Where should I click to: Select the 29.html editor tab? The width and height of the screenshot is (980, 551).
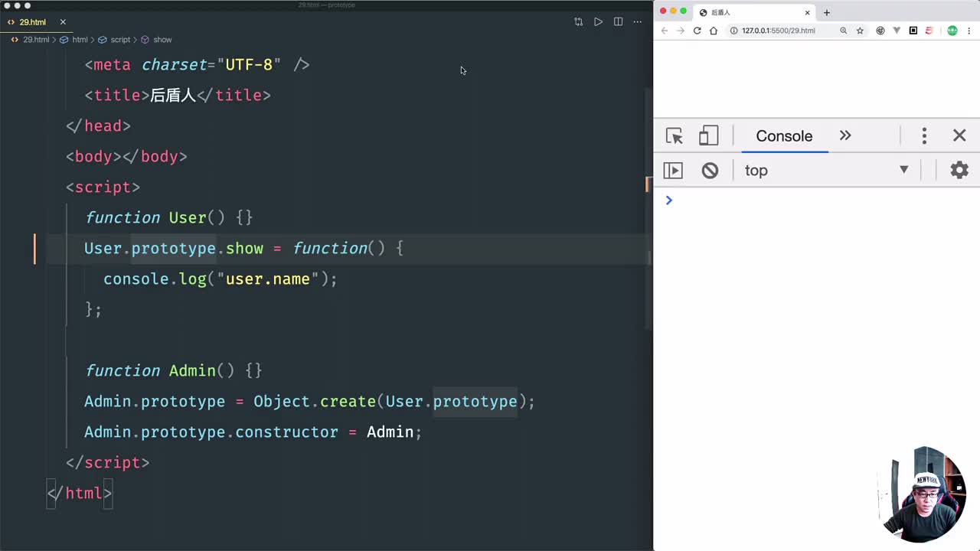32,22
